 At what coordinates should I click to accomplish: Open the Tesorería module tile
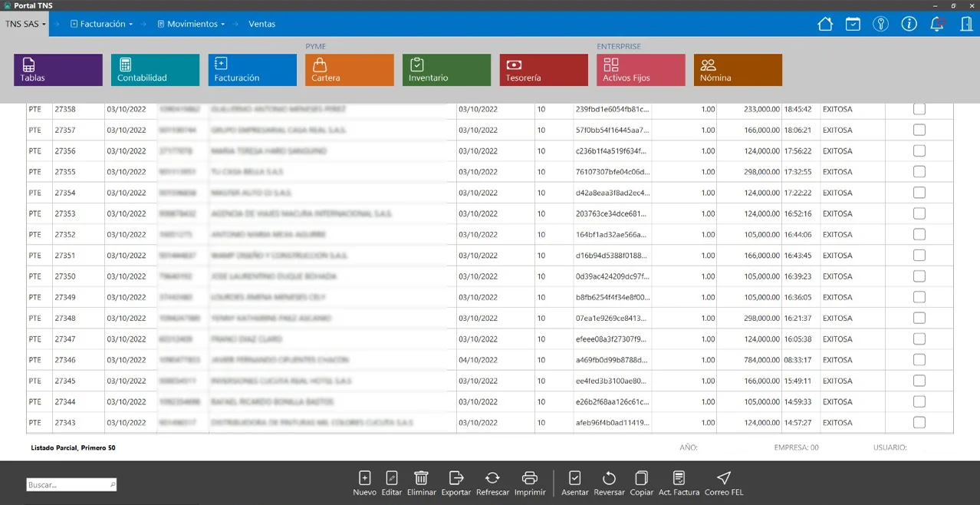tap(544, 70)
